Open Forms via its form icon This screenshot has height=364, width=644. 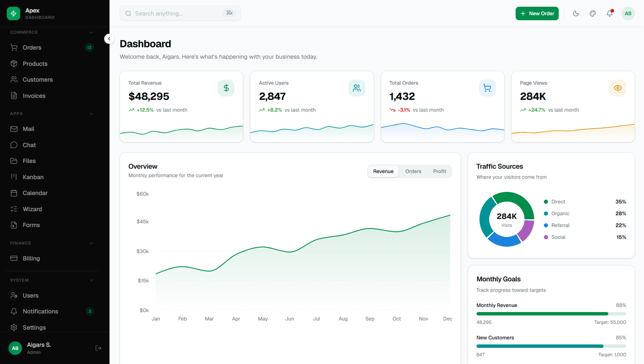(14, 225)
